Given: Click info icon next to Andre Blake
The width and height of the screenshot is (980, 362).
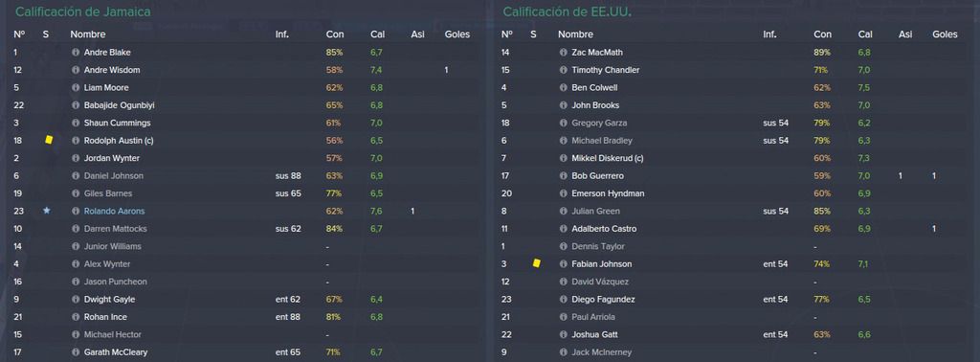Looking at the screenshot, I should click(x=76, y=53).
